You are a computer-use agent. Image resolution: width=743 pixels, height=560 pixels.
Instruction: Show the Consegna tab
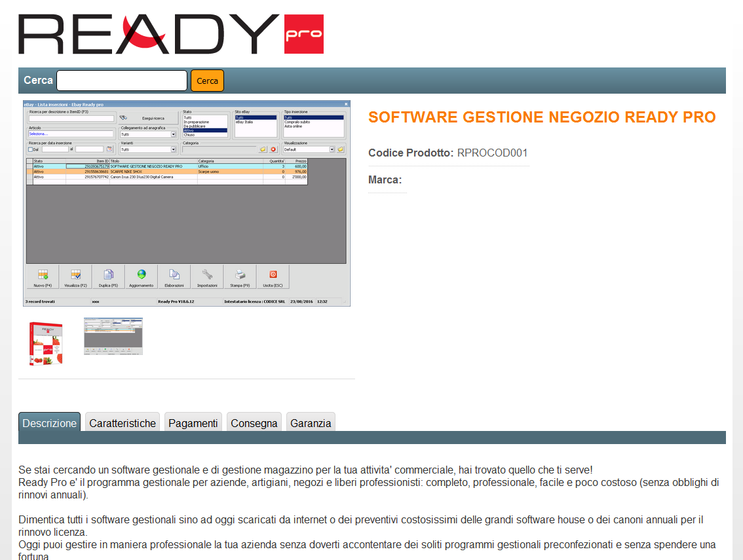[254, 422]
